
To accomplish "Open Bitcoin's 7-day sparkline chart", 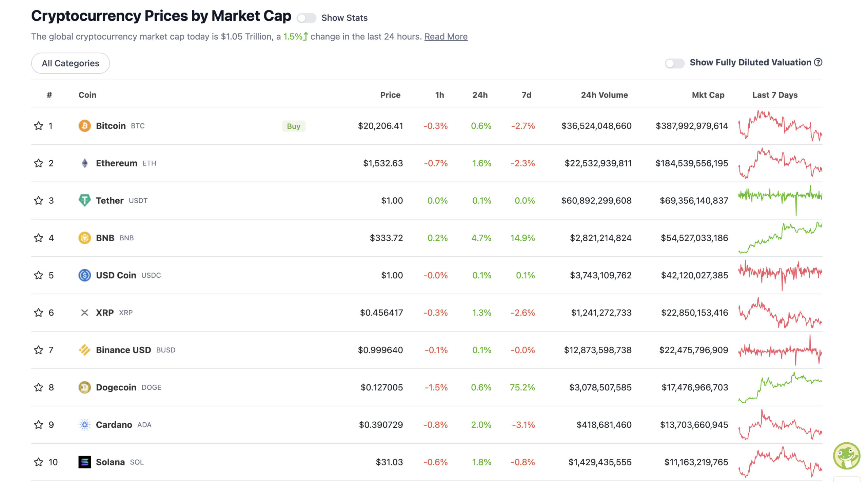I will [x=780, y=126].
